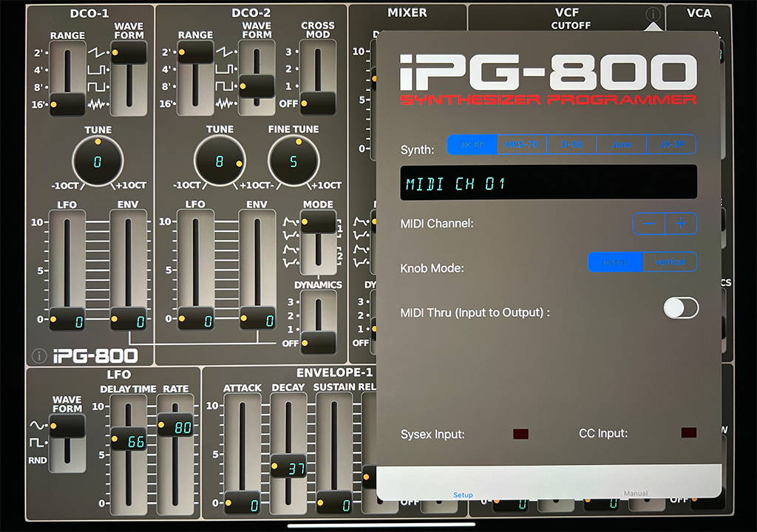Select MKS-70 as the synth

[x=521, y=144]
